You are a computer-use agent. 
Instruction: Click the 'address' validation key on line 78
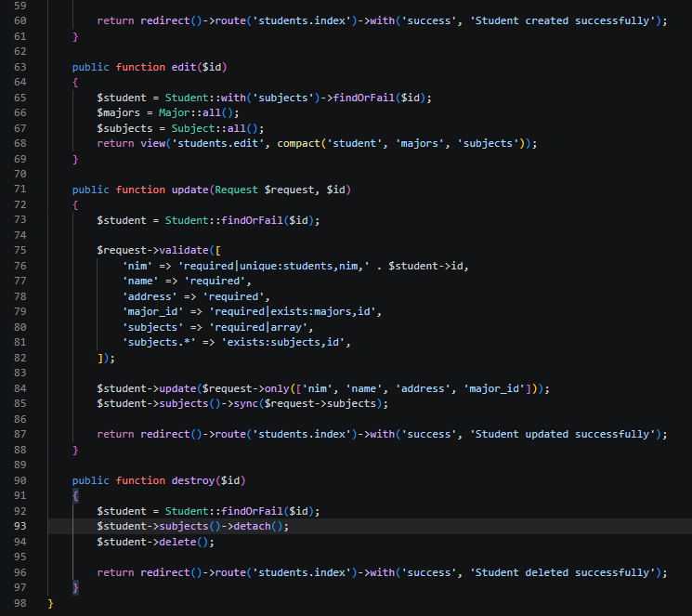[x=150, y=296]
